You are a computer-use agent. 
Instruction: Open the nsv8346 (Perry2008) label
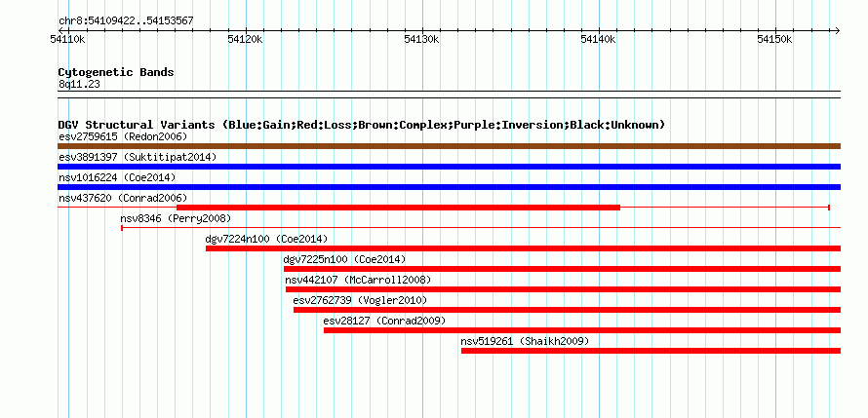pyautogui.click(x=176, y=218)
